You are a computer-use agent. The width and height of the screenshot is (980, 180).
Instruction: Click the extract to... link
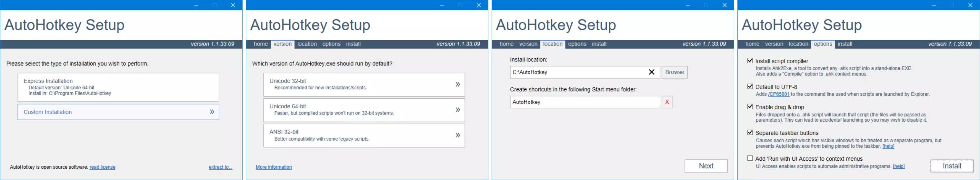click(221, 167)
